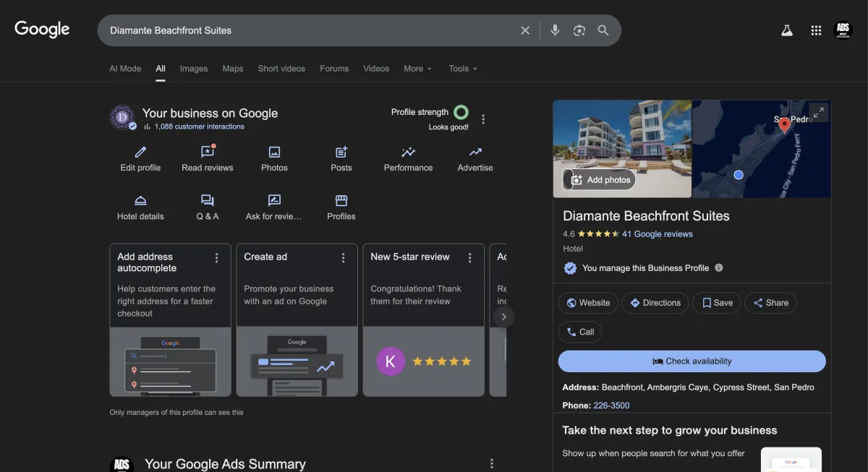Click the Check availability button

(692, 361)
